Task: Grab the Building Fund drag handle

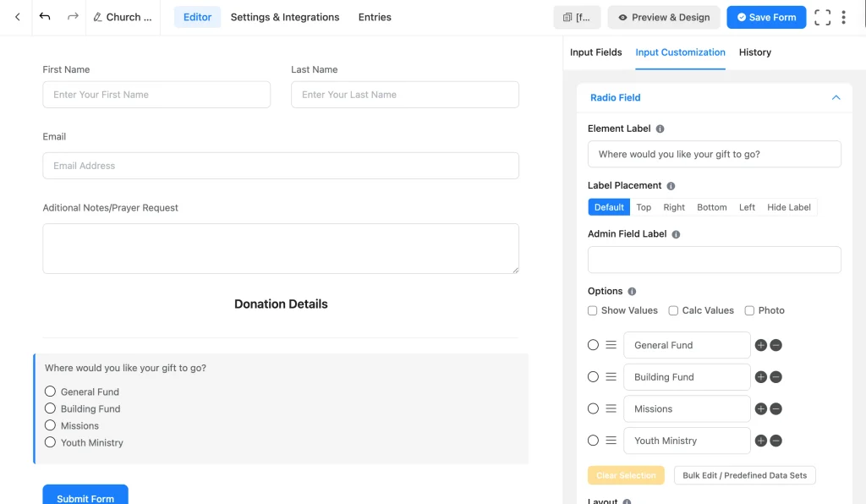Action: (x=611, y=376)
